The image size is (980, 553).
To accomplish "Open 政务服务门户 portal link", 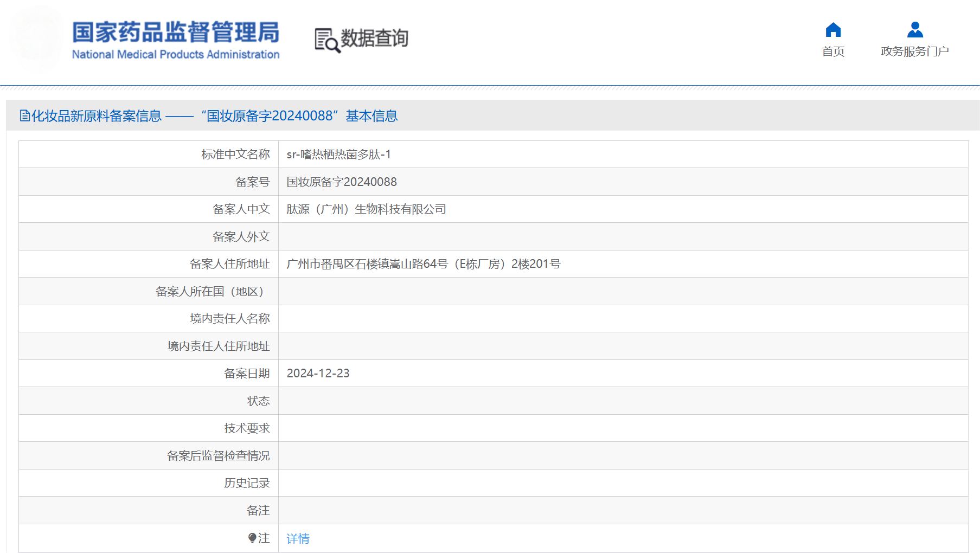I will coord(915,52).
